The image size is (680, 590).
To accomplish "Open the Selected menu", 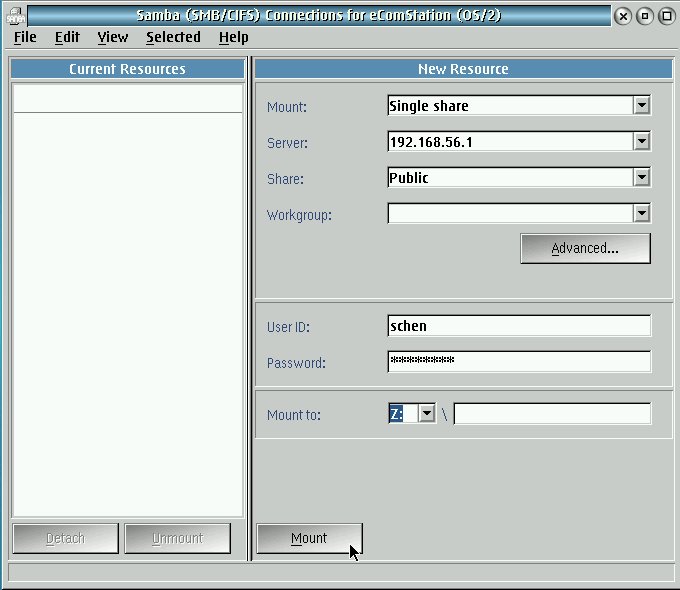I will click(173, 37).
